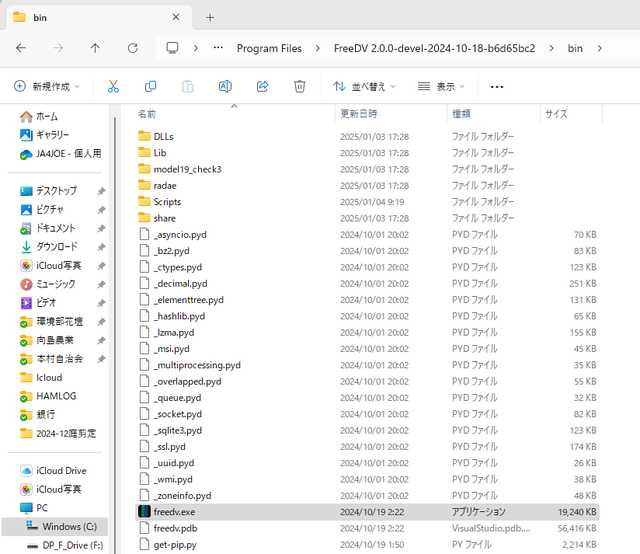Open the 表示 view dropdown
Image resolution: width=640 pixels, height=554 pixels.
tap(441, 87)
